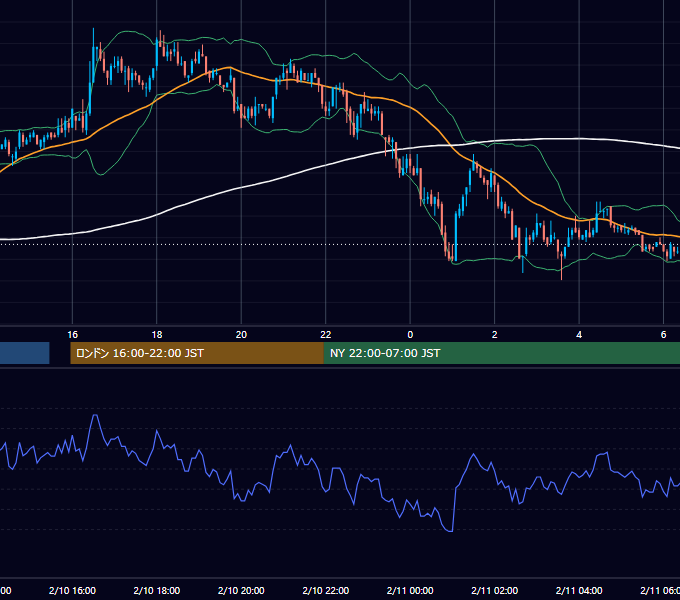Click the hour label 18 on the axis
This screenshot has height=600, width=680.
157,335
